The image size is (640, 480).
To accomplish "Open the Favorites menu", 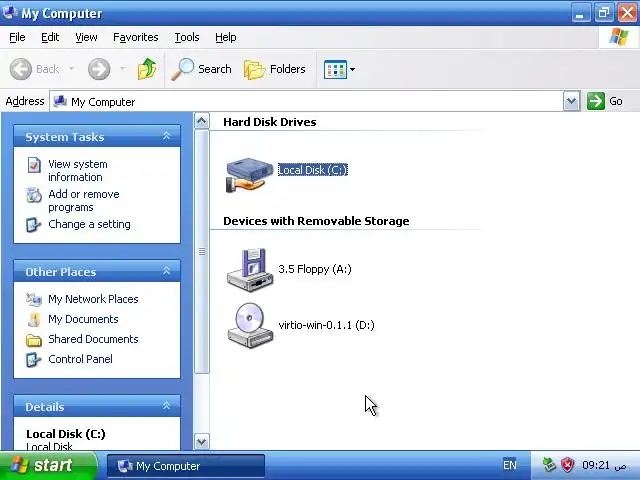I will [136, 37].
